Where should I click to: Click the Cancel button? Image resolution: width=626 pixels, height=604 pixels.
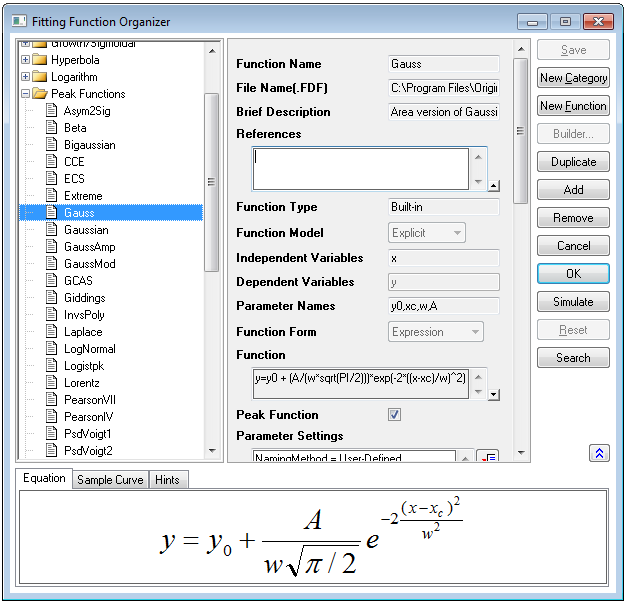click(x=573, y=246)
